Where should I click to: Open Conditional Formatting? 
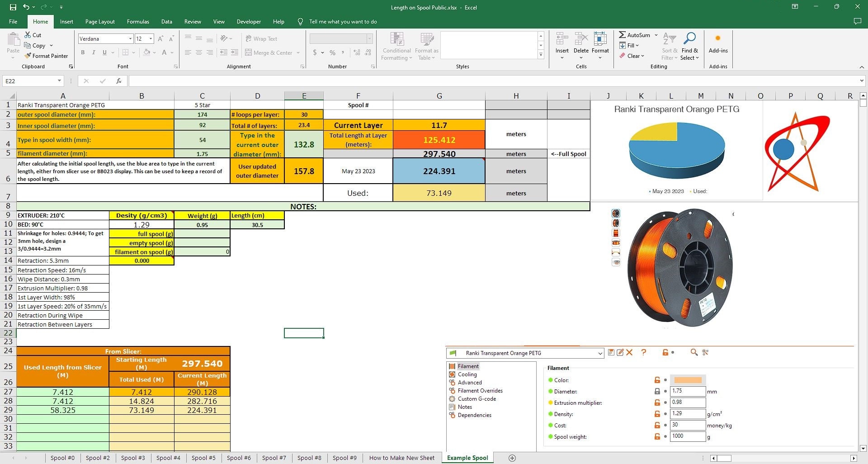point(396,46)
